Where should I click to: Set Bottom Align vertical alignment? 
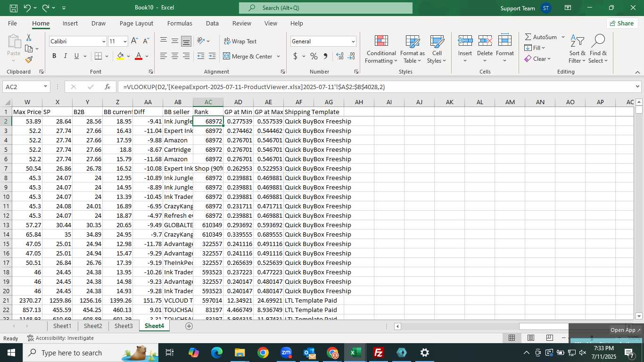point(186,41)
